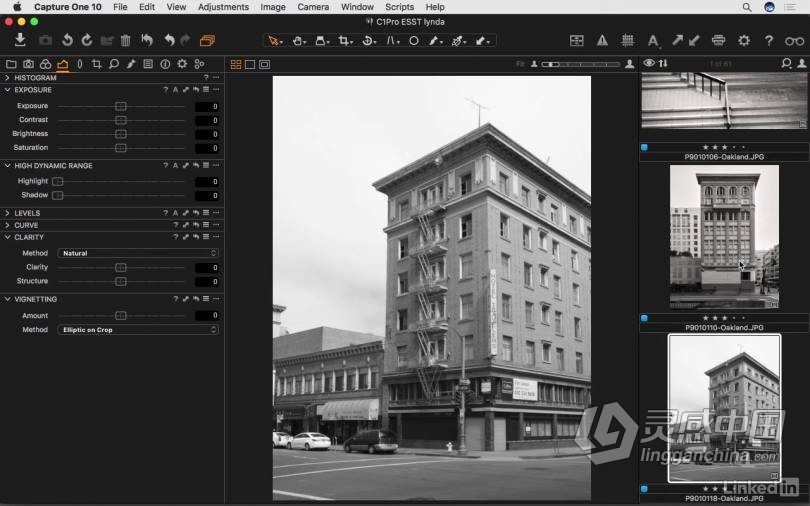Select the Straighten rotation tool
810x506 pixels.
pyautogui.click(x=368, y=40)
